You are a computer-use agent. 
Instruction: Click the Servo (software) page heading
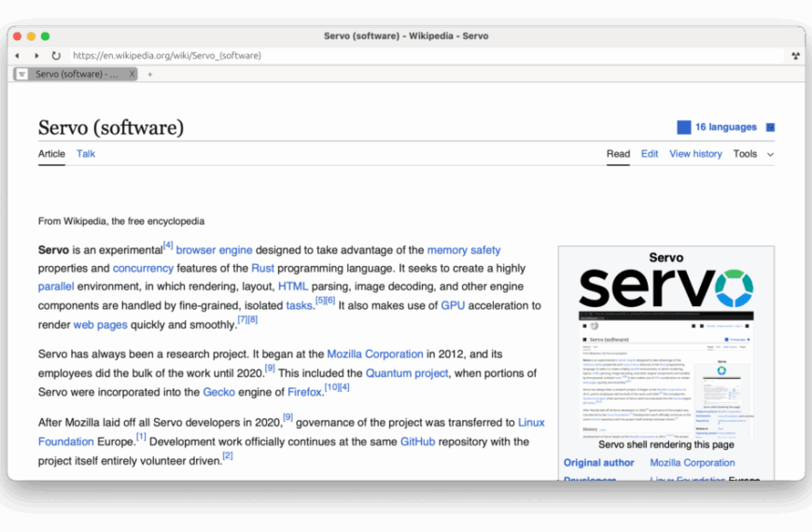click(111, 128)
